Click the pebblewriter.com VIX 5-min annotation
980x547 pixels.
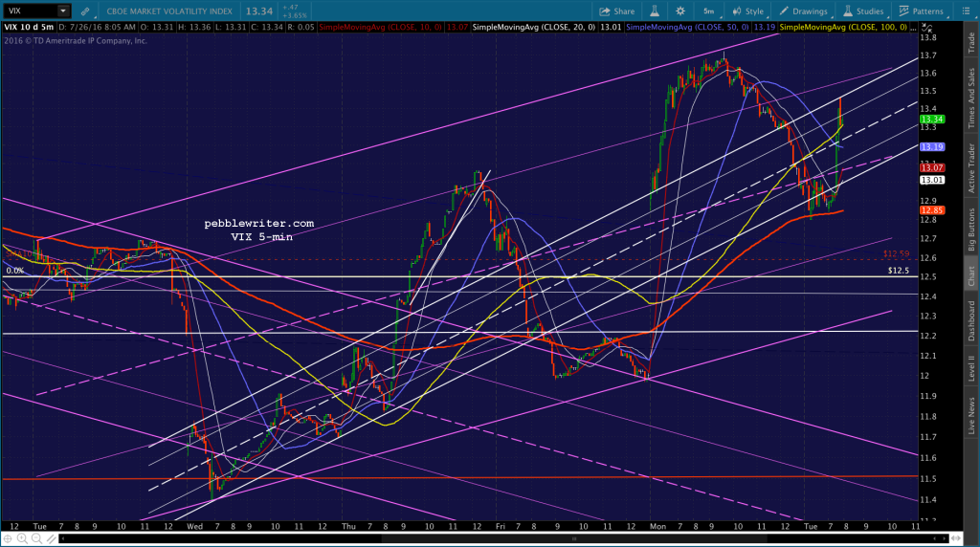click(x=259, y=230)
